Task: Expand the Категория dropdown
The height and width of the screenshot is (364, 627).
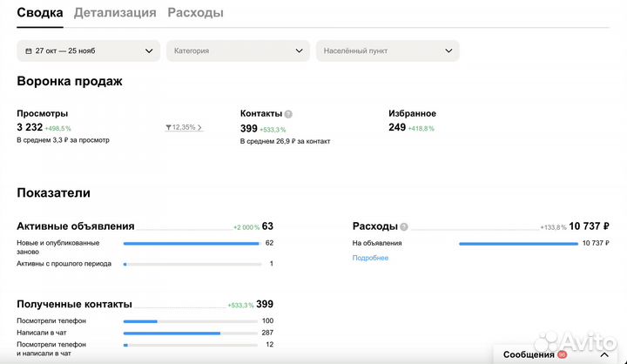Action: click(x=238, y=51)
